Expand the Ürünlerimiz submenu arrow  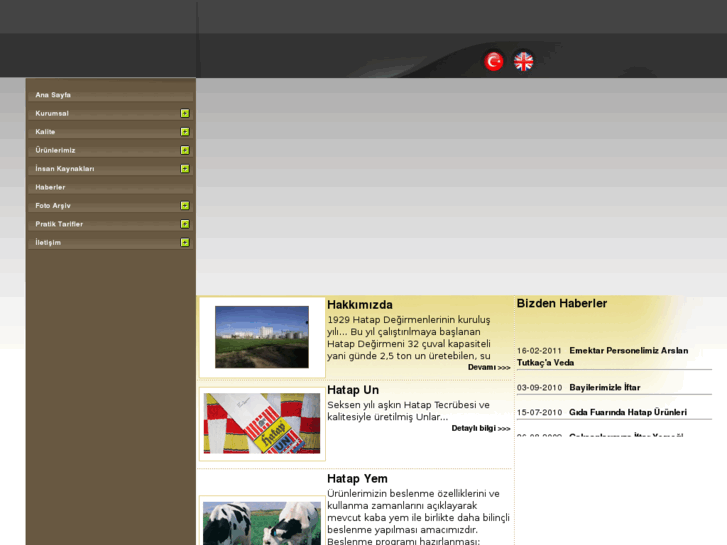pyautogui.click(x=185, y=150)
